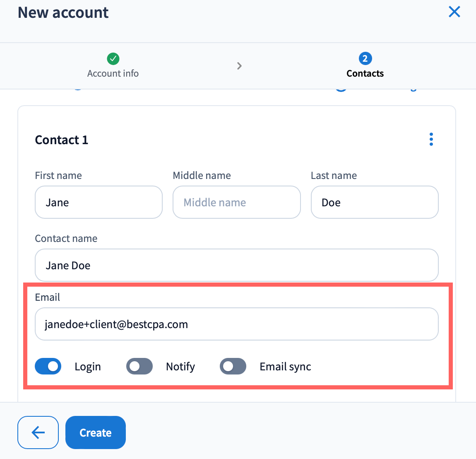476x459 pixels.
Task: Click the chevron arrow between steps
Action: (x=239, y=66)
